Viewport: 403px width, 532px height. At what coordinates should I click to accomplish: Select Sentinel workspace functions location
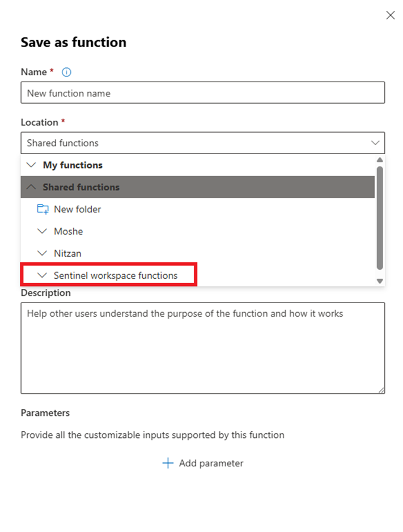pyautogui.click(x=116, y=275)
